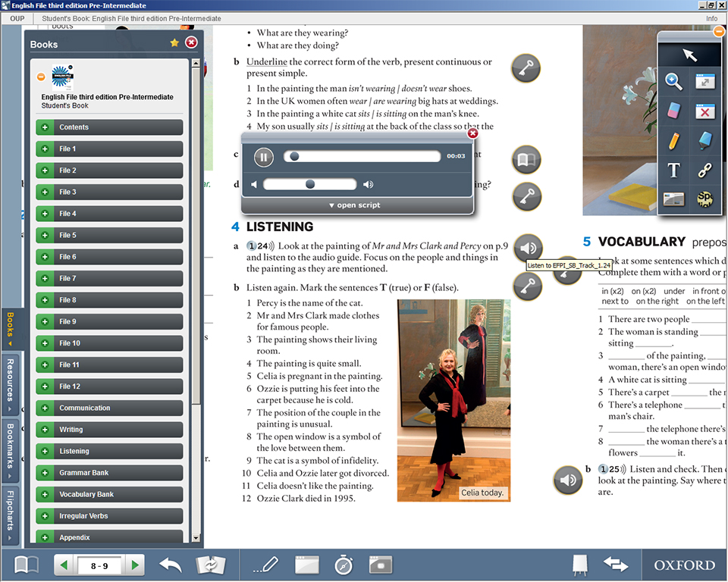728x582 pixels.
Task: Select the yellow pencil tool
Action: (x=673, y=141)
